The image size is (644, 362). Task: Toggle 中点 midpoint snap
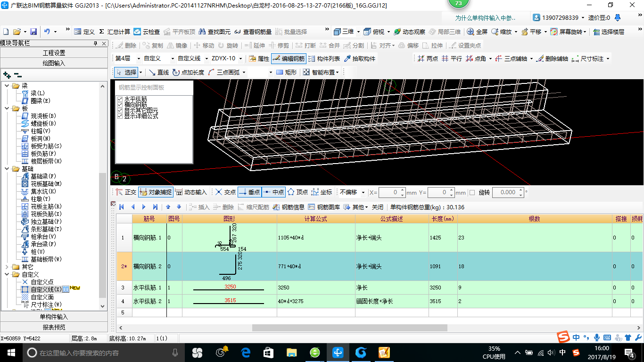pos(273,192)
